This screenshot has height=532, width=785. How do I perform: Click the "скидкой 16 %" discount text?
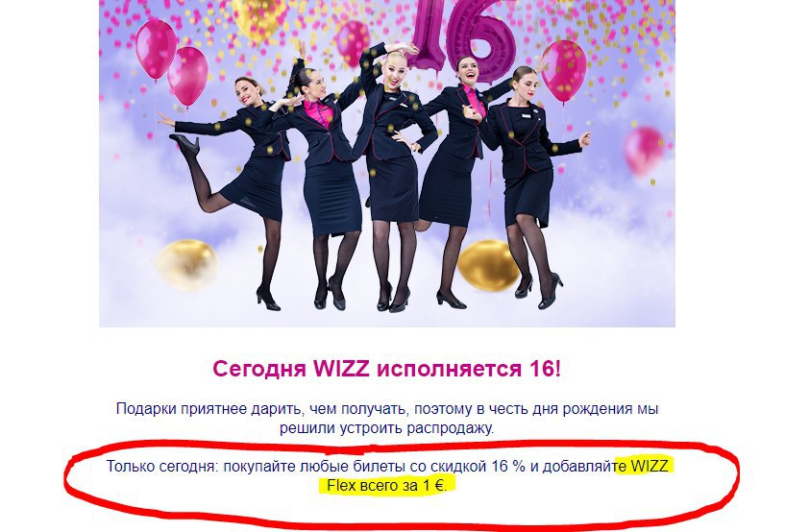click(478, 466)
